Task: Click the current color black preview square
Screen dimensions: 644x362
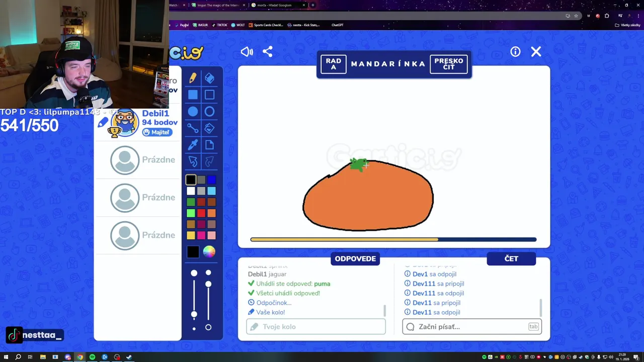Action: [x=193, y=252]
